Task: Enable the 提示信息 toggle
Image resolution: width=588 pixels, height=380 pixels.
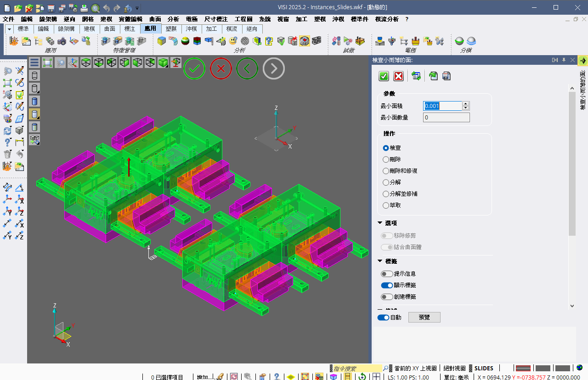Action: (387, 274)
